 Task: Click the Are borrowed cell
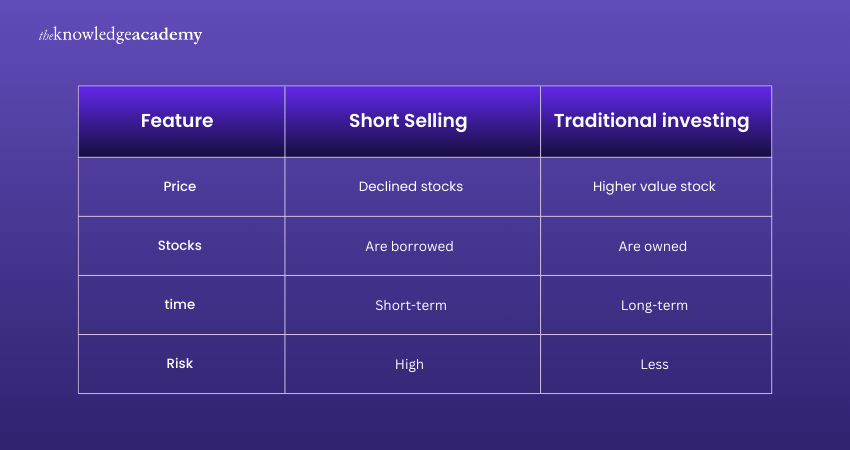pyautogui.click(x=409, y=246)
